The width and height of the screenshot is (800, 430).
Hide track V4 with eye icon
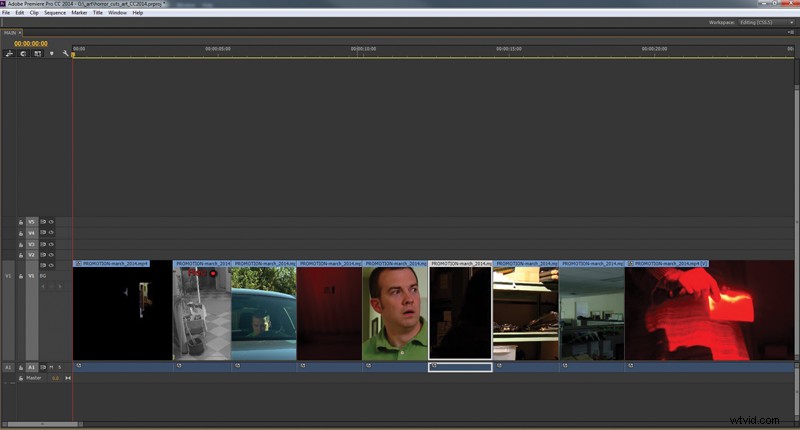(51, 233)
